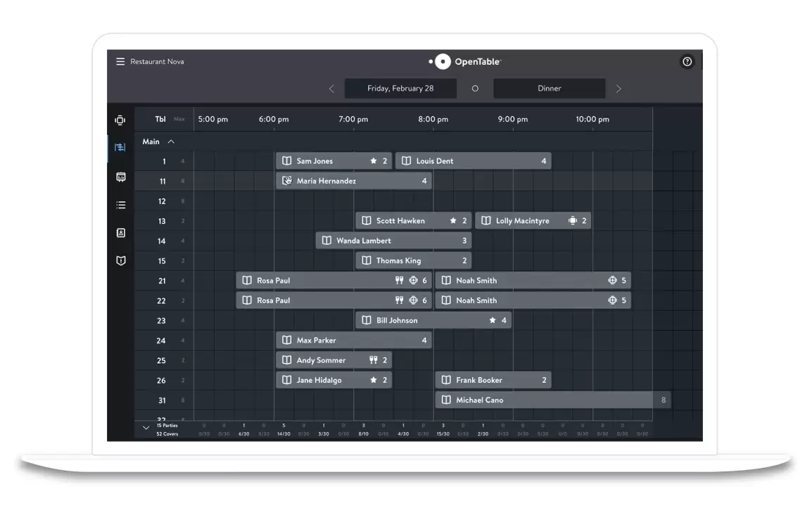Click the help question mark icon
Screen dimensions: 812x515
(687, 62)
